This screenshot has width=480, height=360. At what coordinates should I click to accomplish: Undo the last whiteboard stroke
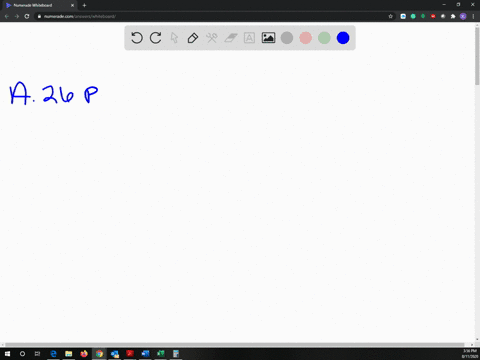[137, 38]
